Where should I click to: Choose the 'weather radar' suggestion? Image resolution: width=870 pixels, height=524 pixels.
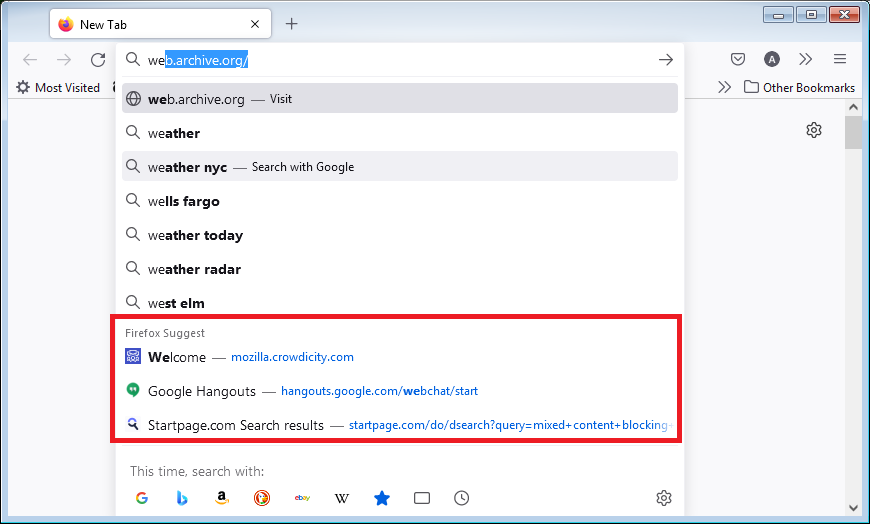click(x=399, y=269)
